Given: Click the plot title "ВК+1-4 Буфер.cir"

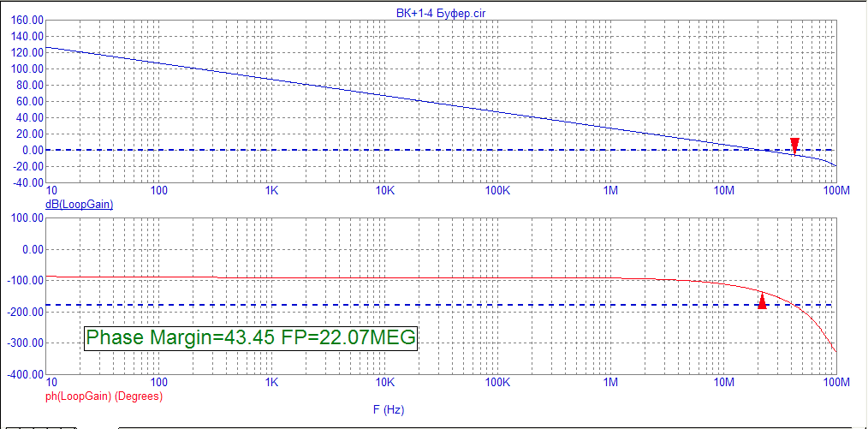Looking at the screenshot, I should point(441,12).
